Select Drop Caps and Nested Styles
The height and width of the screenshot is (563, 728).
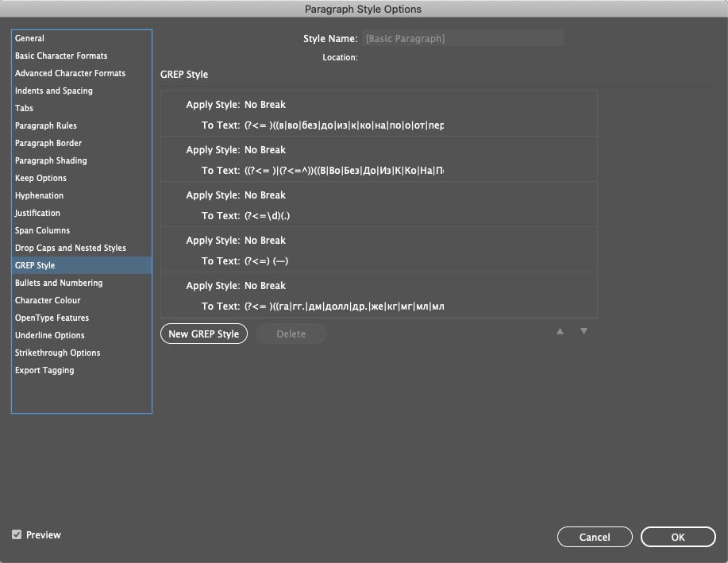coord(71,248)
